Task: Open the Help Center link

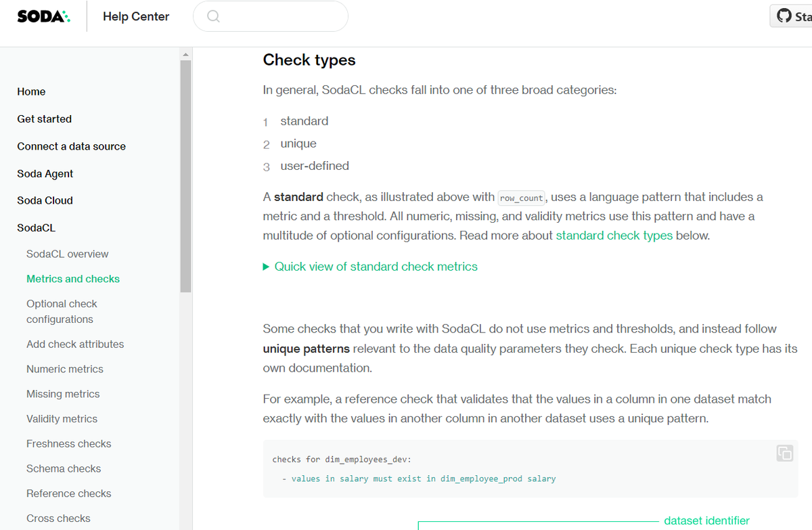Action: tap(136, 16)
